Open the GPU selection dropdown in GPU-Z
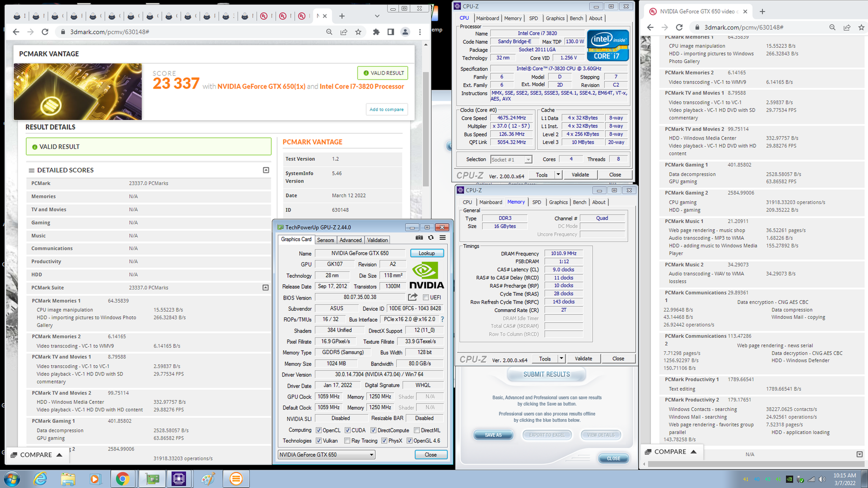 point(326,455)
